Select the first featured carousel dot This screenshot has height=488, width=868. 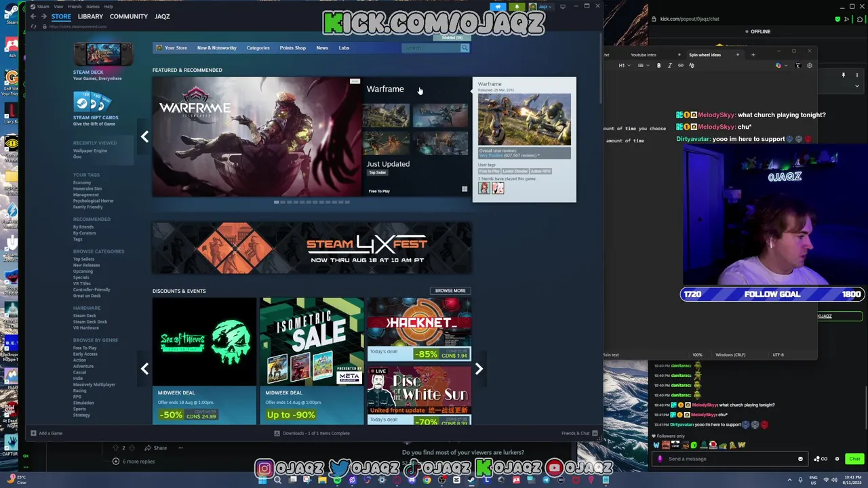277,202
